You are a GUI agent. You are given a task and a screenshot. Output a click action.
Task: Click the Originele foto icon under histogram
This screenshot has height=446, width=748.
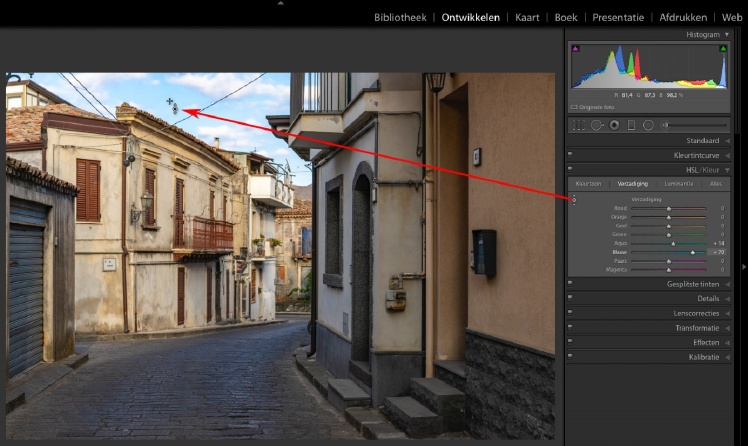[574, 107]
